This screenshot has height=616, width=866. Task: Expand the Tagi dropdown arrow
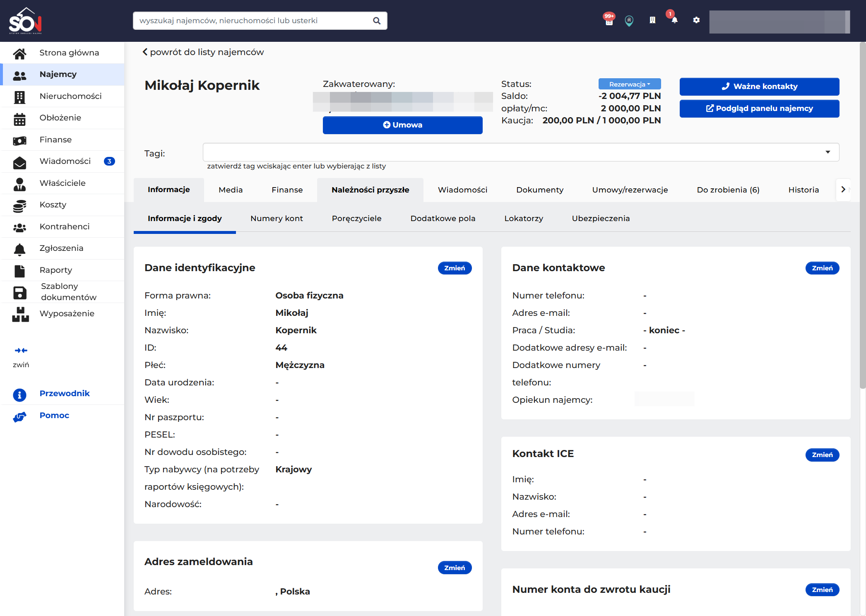tap(828, 152)
